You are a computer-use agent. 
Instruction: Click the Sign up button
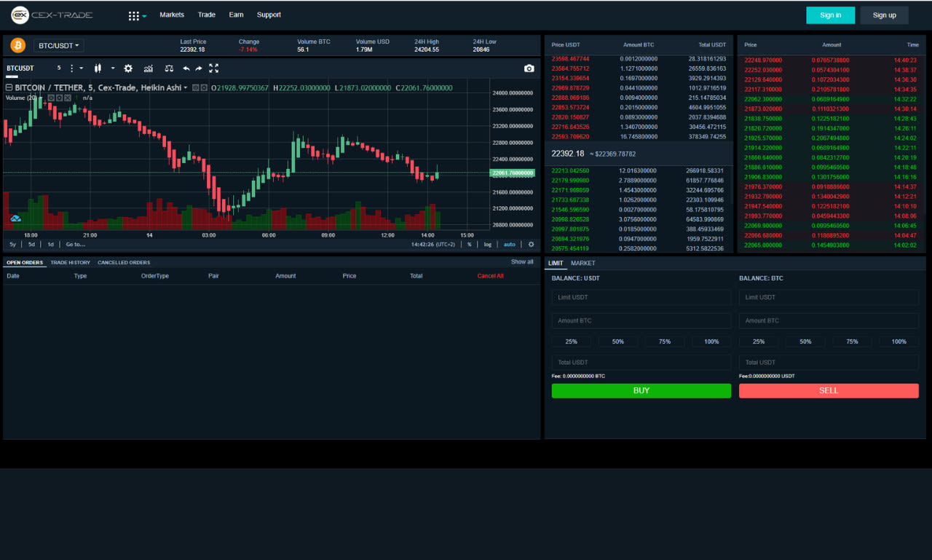coord(885,15)
